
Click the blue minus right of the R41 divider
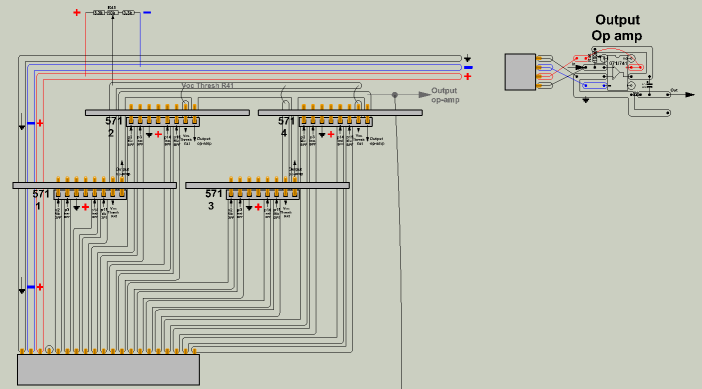(147, 13)
